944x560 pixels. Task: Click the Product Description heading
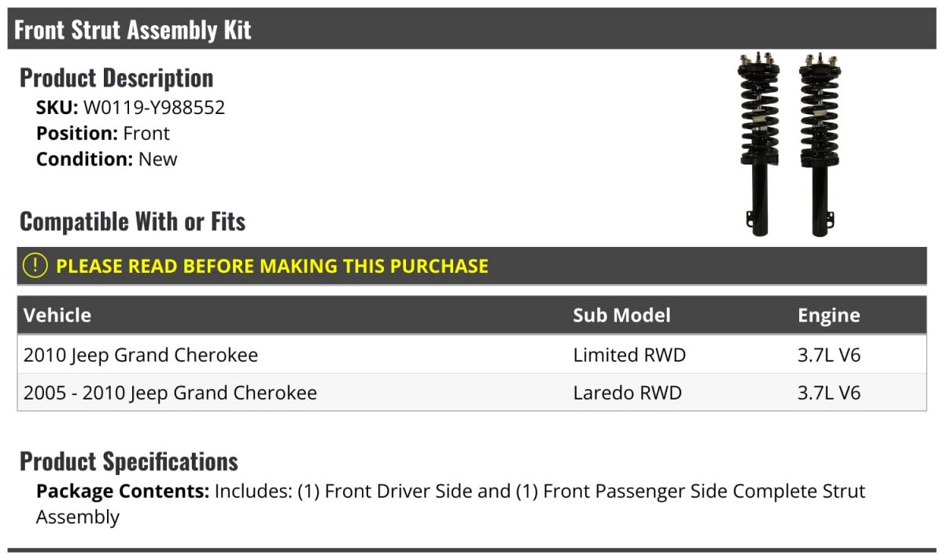point(116,78)
